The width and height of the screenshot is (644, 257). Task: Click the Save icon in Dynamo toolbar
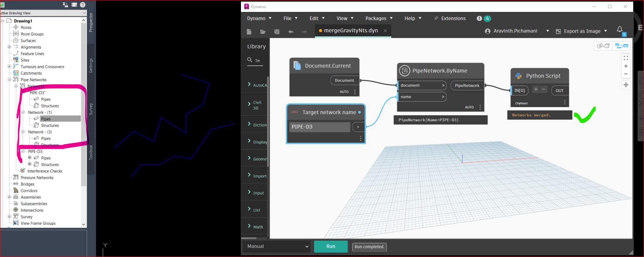pyautogui.click(x=277, y=32)
